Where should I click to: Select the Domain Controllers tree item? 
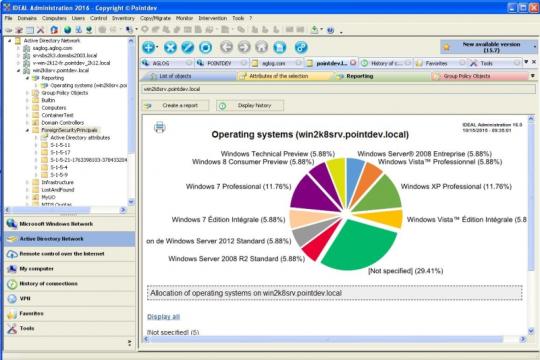coord(63,123)
